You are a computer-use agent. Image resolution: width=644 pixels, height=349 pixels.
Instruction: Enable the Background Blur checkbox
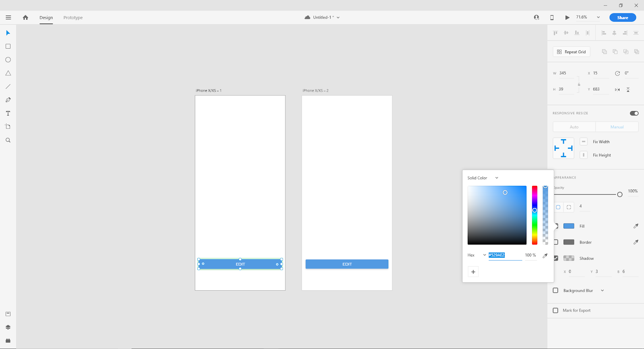click(x=555, y=290)
